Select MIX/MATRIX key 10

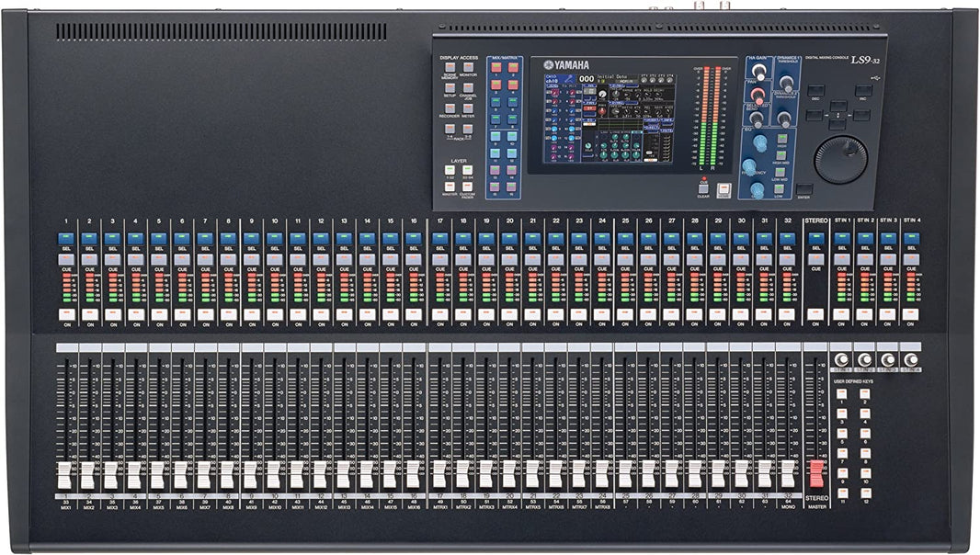[x=512, y=136]
